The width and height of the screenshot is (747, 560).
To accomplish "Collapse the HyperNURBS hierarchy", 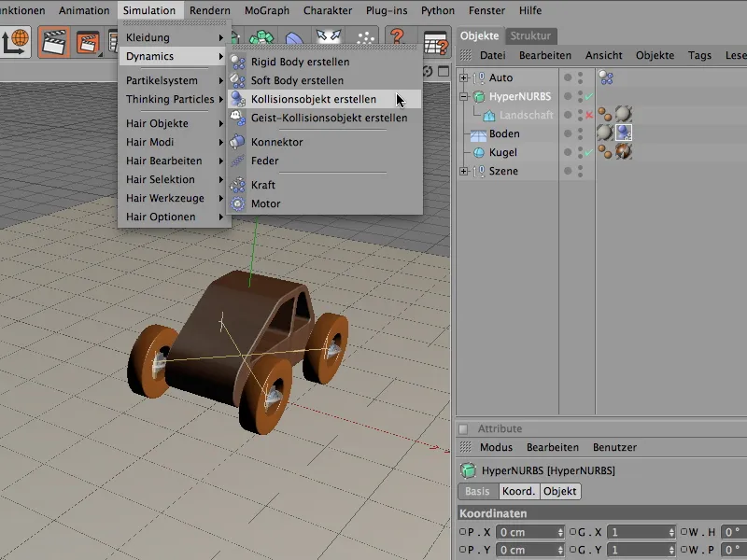I will [x=465, y=97].
